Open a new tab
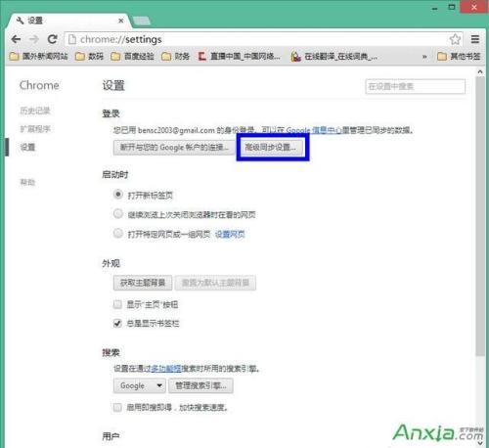The image size is (489, 448). pos(142,21)
